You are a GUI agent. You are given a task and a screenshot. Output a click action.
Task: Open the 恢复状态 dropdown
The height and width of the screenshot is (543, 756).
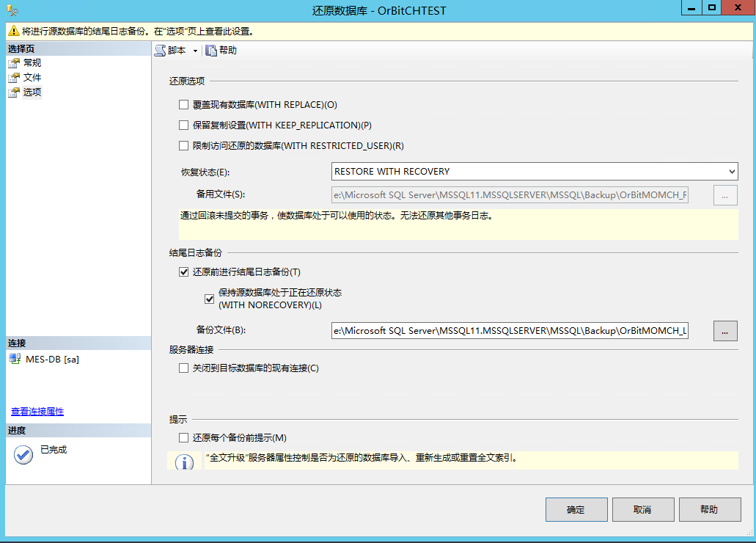click(731, 171)
